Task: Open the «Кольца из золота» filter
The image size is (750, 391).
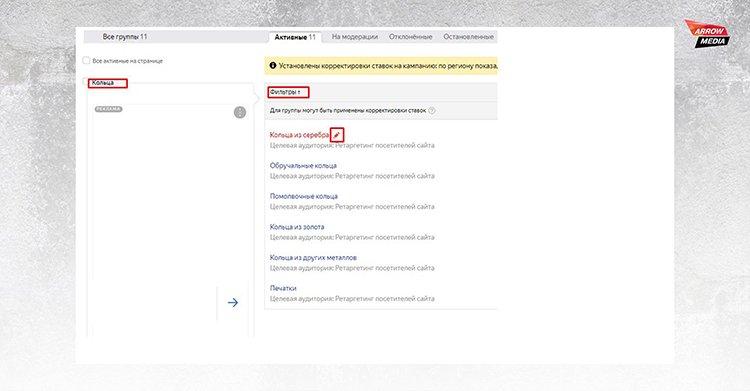Action: coord(297,227)
